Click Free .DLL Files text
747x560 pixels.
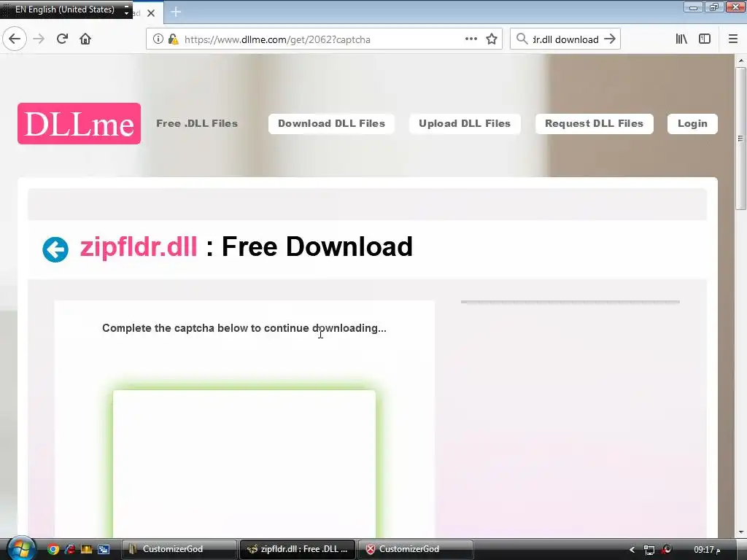(197, 123)
